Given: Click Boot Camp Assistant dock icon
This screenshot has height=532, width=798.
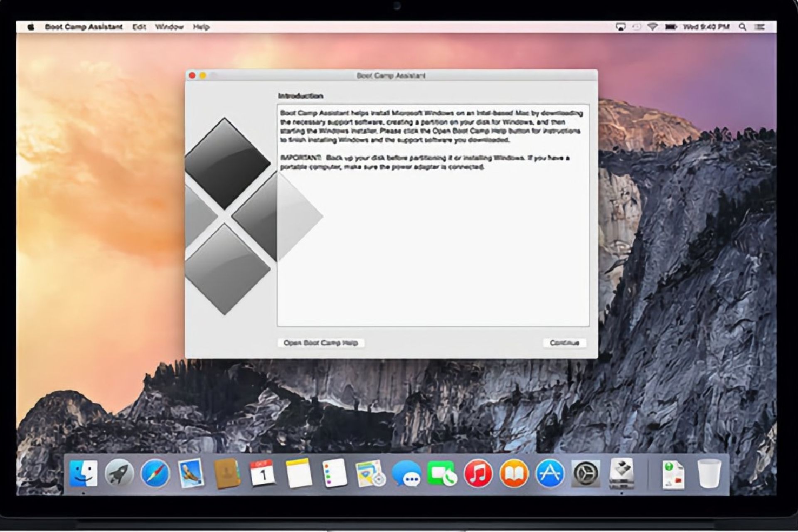Looking at the screenshot, I should click(x=621, y=474).
